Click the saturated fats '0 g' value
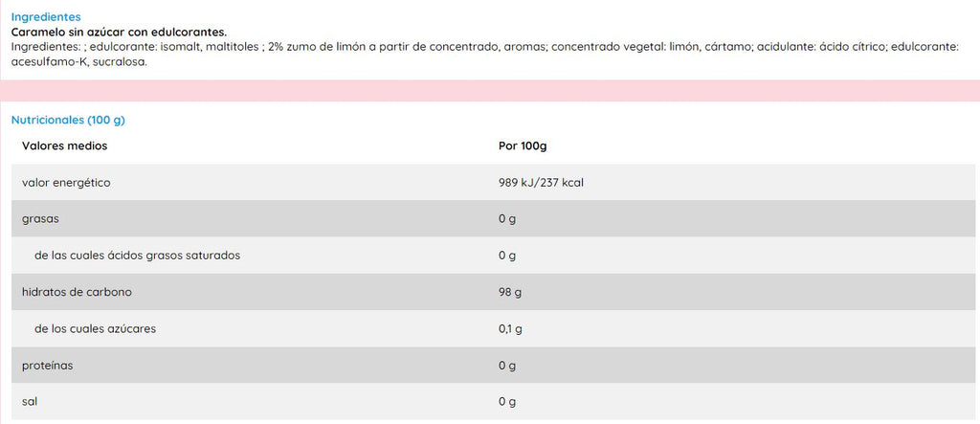This screenshot has width=980, height=424. [507, 256]
